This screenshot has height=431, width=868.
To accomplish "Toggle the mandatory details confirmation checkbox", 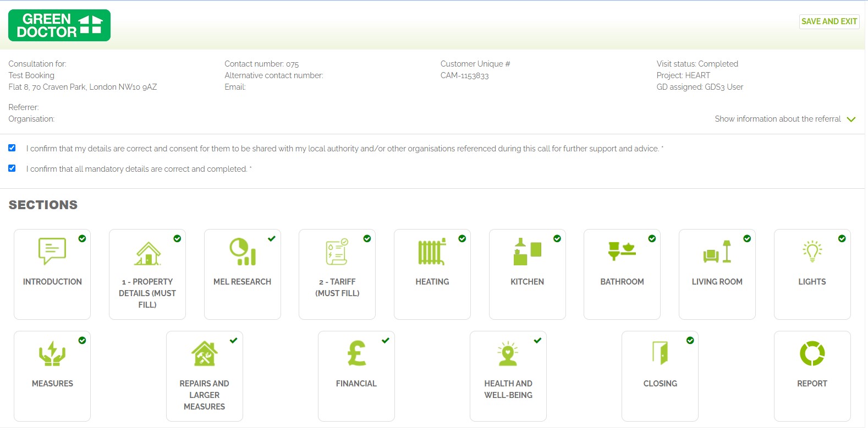I will 12,168.
